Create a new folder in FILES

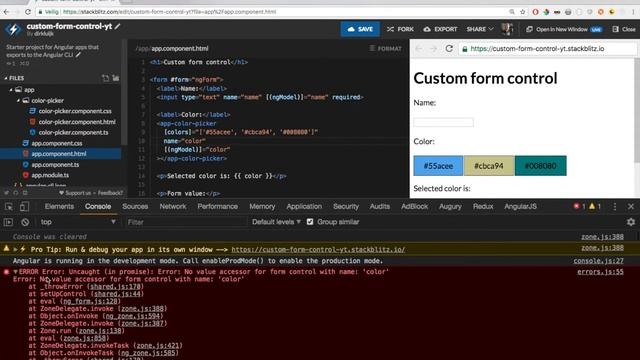tap(116, 78)
